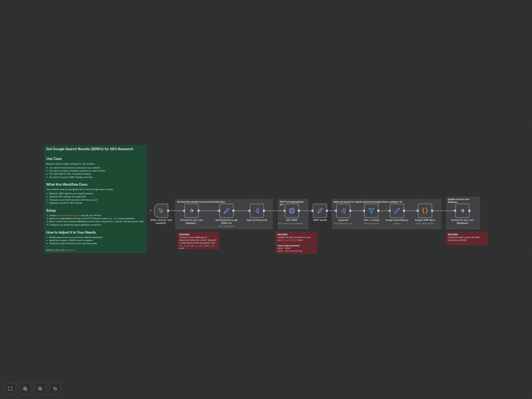Click the fullscreen view icon
The image size is (532, 399).
coord(10,389)
